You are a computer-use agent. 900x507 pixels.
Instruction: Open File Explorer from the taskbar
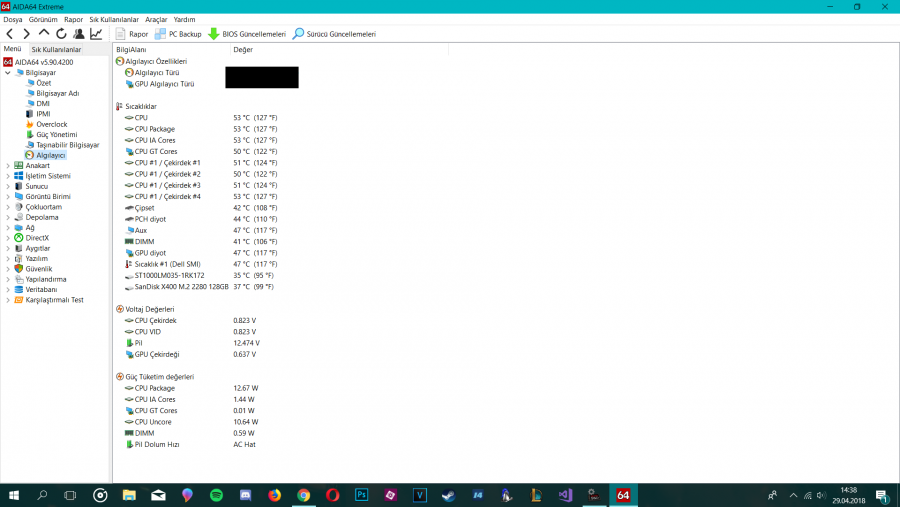(129, 496)
